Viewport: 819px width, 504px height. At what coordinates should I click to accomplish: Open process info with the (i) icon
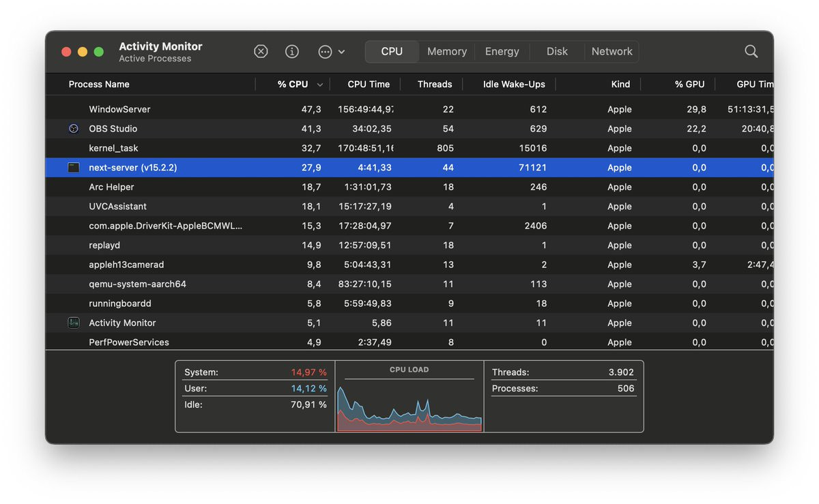coord(292,51)
